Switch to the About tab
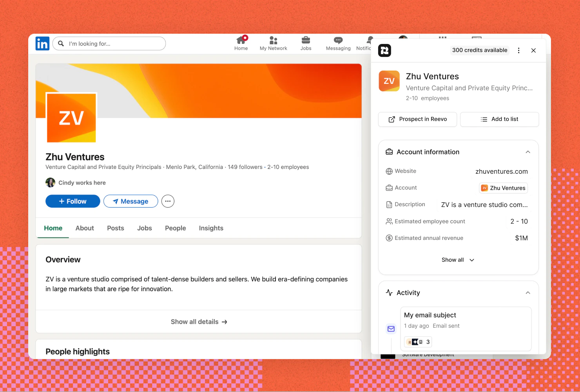This screenshot has width=580, height=392. (84, 228)
